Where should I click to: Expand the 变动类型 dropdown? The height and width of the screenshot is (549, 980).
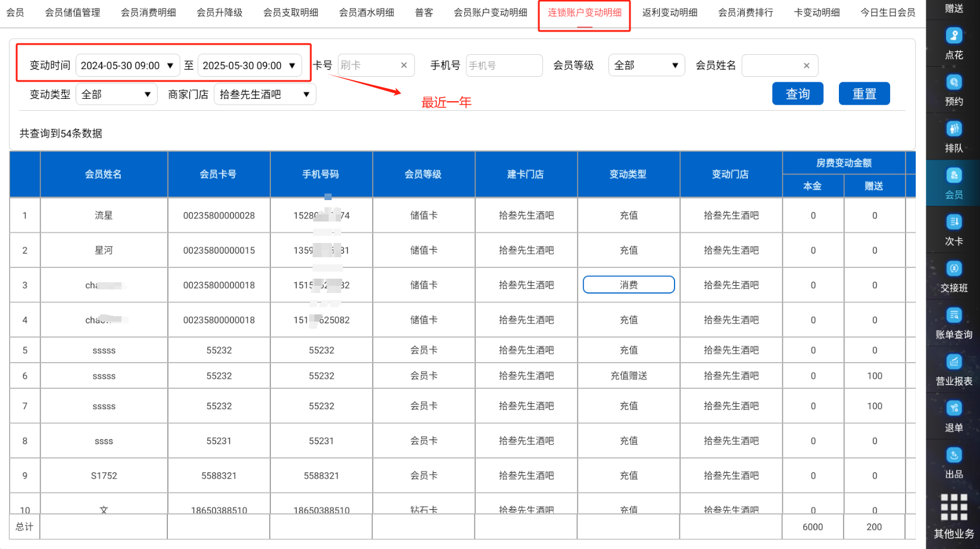click(x=116, y=94)
